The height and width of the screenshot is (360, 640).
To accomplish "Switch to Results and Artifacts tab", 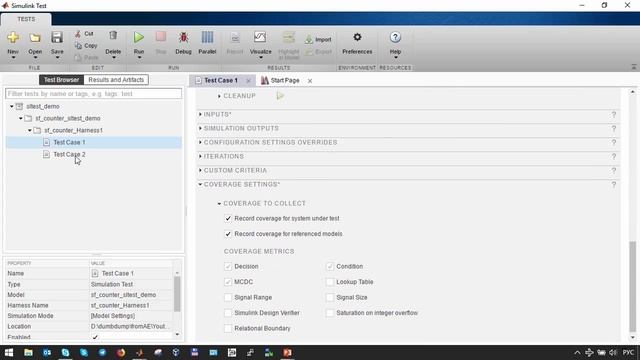I will pyautogui.click(x=116, y=80).
